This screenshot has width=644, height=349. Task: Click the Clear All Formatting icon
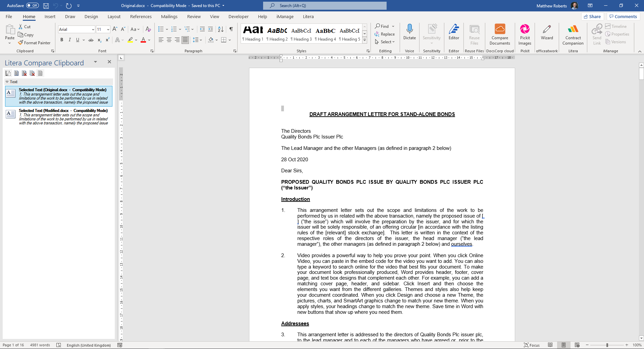pyautogui.click(x=148, y=30)
